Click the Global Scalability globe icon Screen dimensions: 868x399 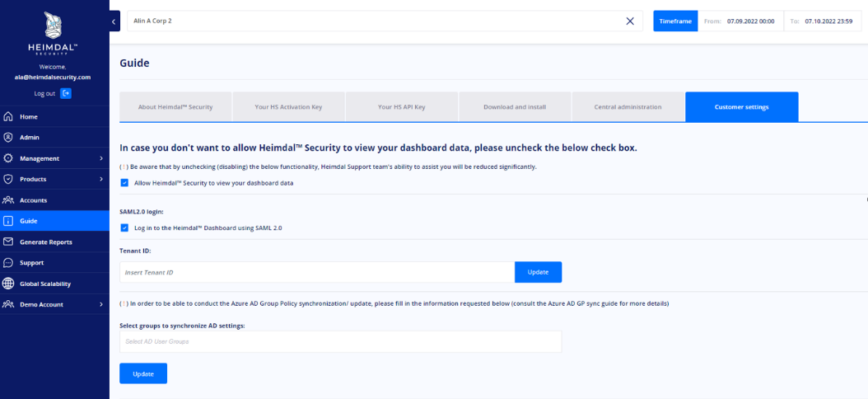pos(7,284)
